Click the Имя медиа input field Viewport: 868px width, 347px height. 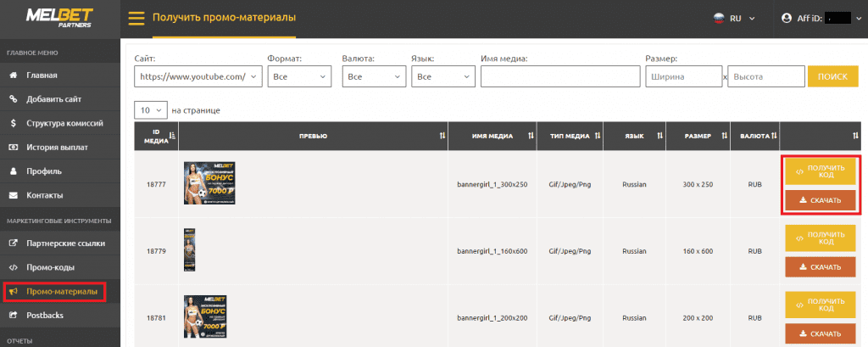(x=559, y=77)
